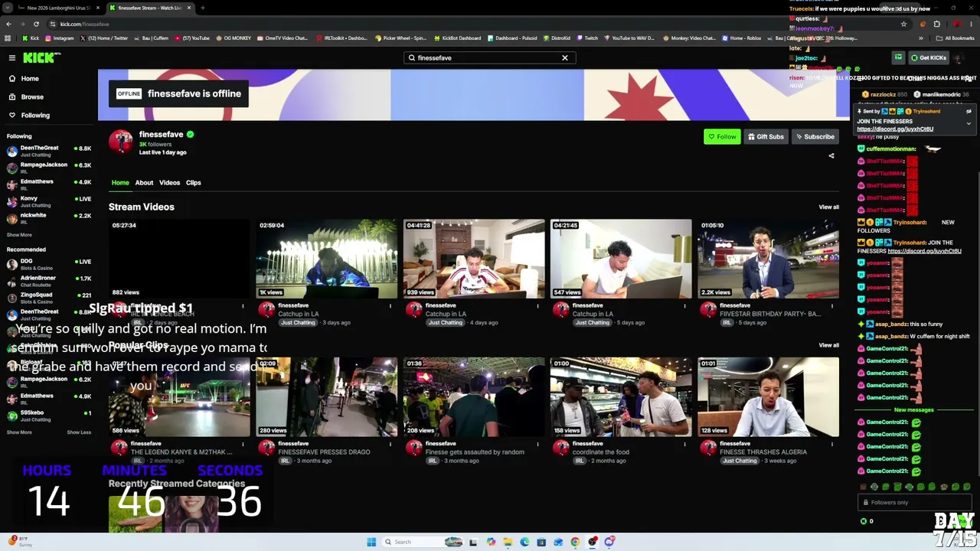The image size is (980, 551).
Task: Click the finessefave profile avatar
Action: (120, 142)
